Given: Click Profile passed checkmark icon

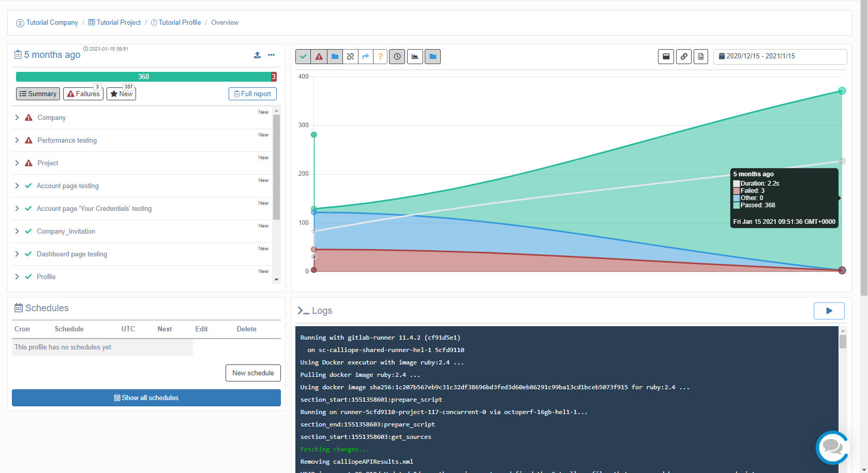Looking at the screenshot, I should tap(28, 277).
